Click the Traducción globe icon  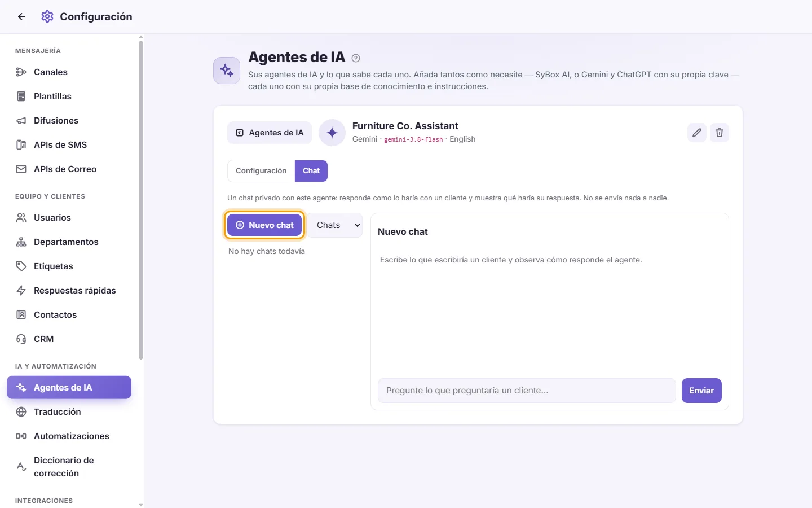pos(21,412)
